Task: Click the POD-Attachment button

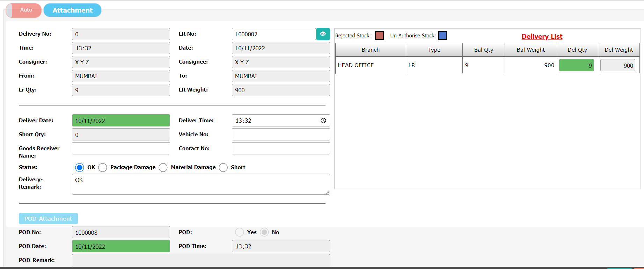Action: (x=48, y=219)
